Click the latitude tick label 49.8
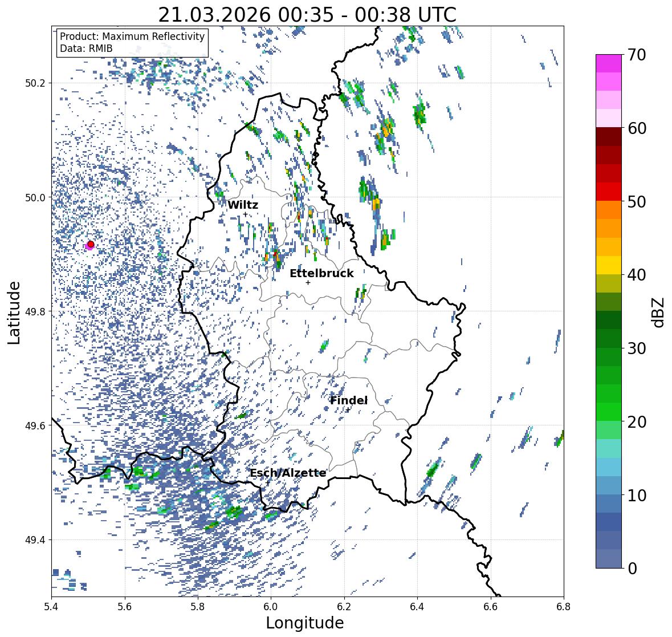This screenshot has width=672, height=637. click(35, 311)
